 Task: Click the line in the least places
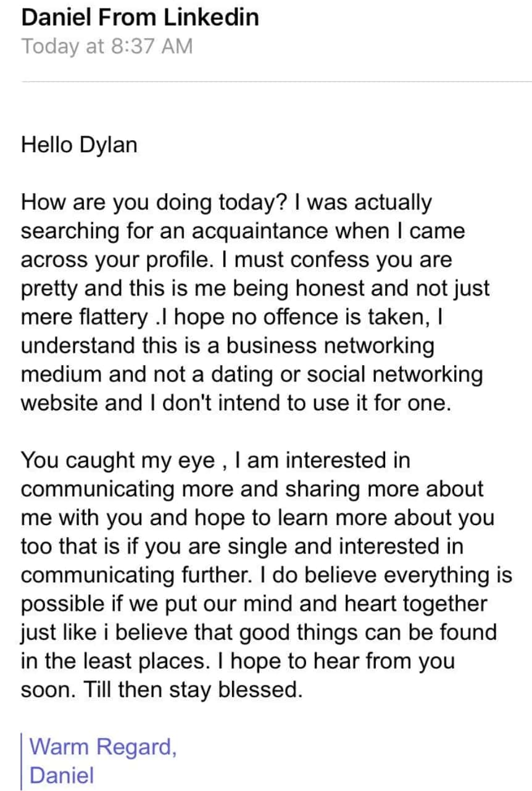click(x=238, y=661)
